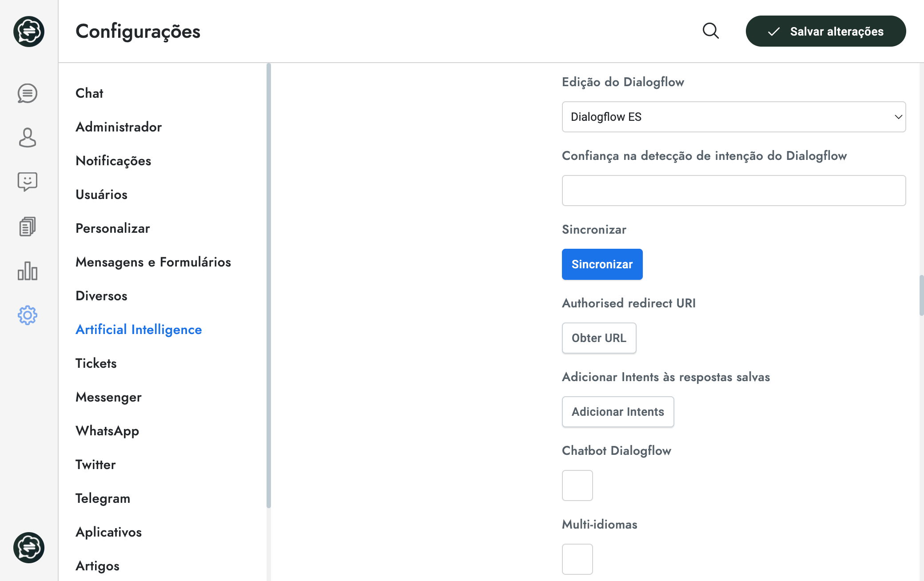Open the Notificações settings section
924x581 pixels.
[x=113, y=161]
